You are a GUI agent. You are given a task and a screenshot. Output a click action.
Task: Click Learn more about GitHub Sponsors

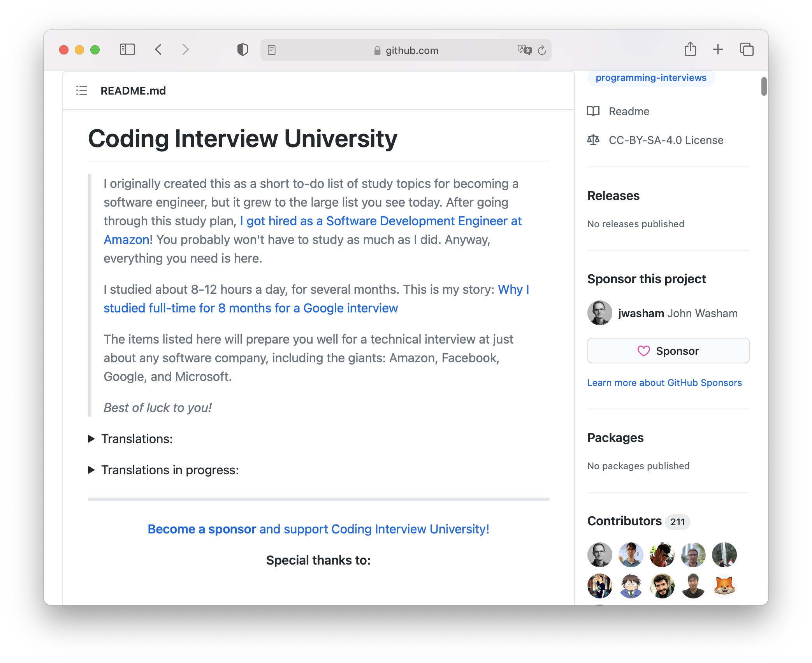pyautogui.click(x=665, y=382)
